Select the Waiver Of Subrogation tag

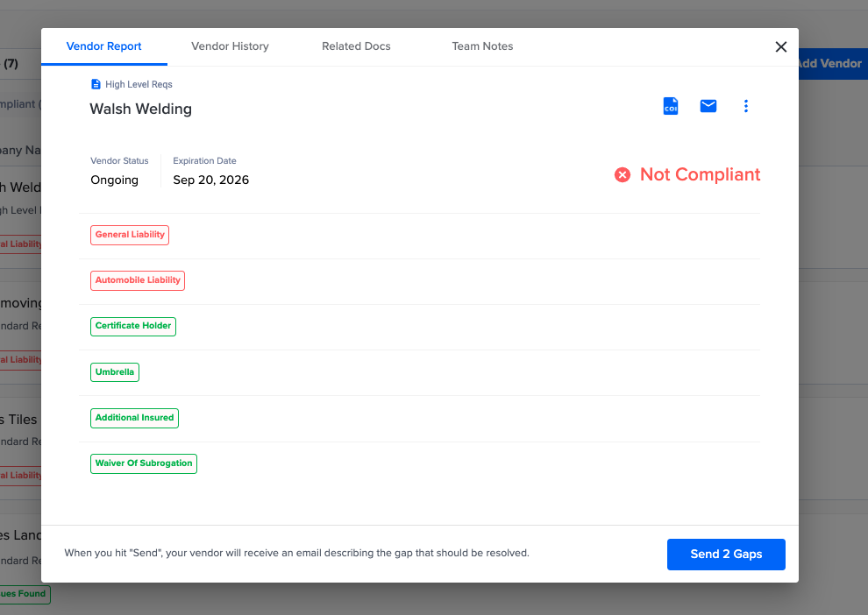(x=144, y=463)
